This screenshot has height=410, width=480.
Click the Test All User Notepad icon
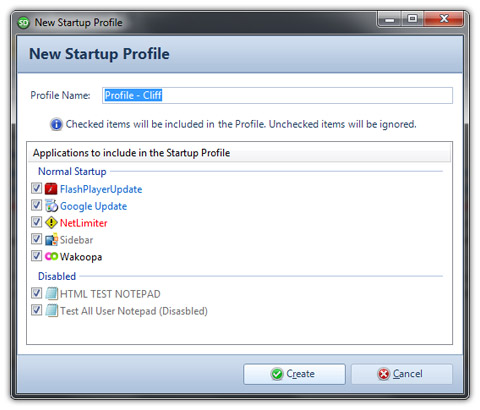point(51,310)
